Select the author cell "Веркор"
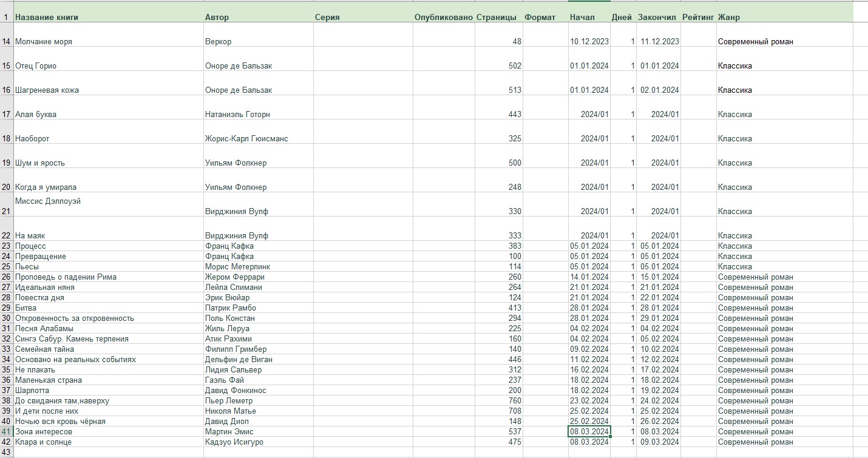The image size is (868, 458). click(258, 35)
